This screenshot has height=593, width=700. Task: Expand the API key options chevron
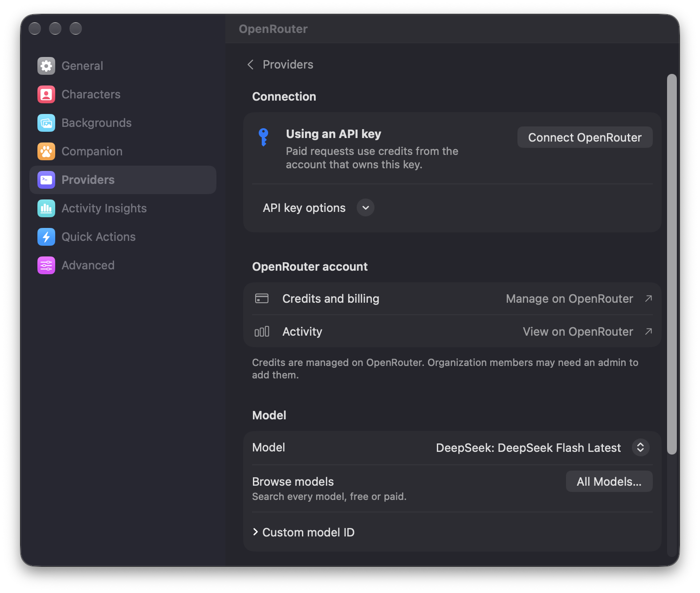(366, 207)
